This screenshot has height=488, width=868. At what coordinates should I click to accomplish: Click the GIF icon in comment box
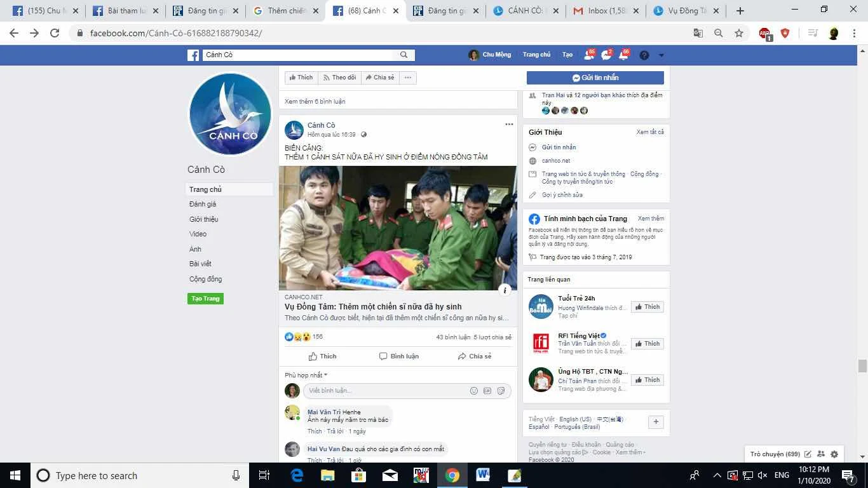[x=487, y=391]
